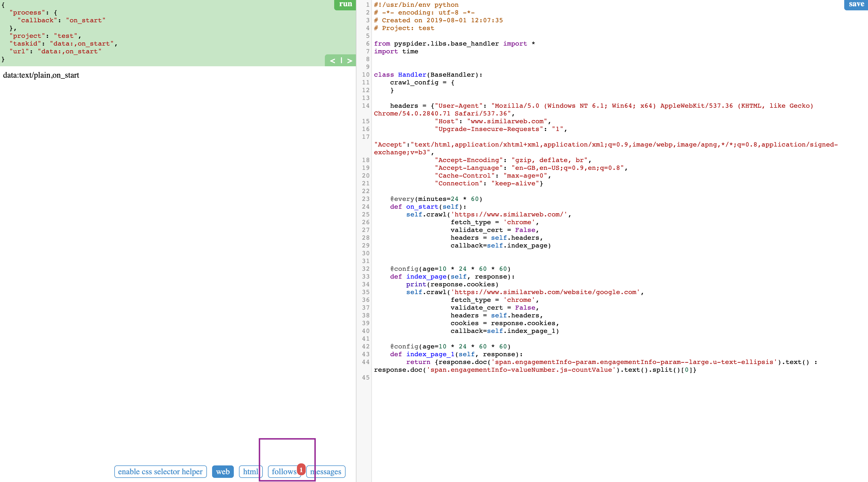Click "callback": "on_start" in task JSON
The height and width of the screenshot is (482, 868).
pyautogui.click(x=61, y=20)
